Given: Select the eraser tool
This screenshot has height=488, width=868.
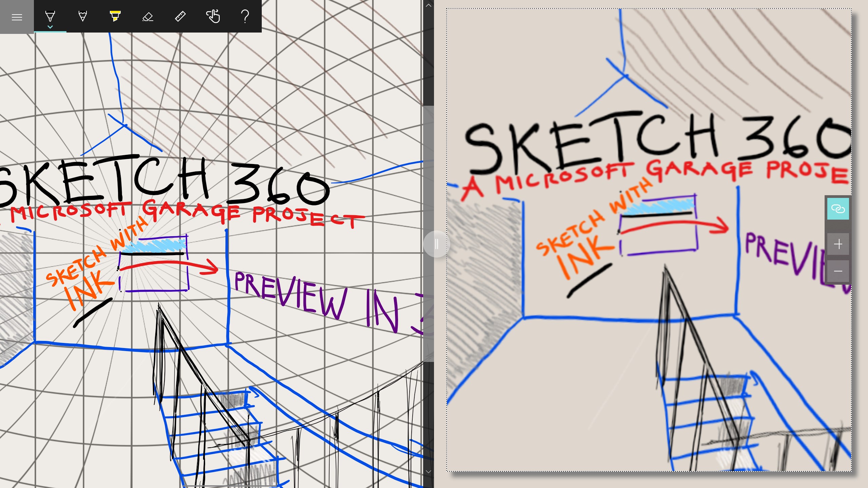Looking at the screenshot, I should (147, 16).
